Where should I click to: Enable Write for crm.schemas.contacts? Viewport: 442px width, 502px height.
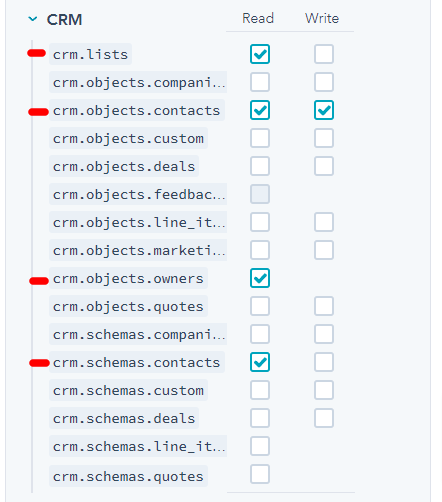coord(324,362)
